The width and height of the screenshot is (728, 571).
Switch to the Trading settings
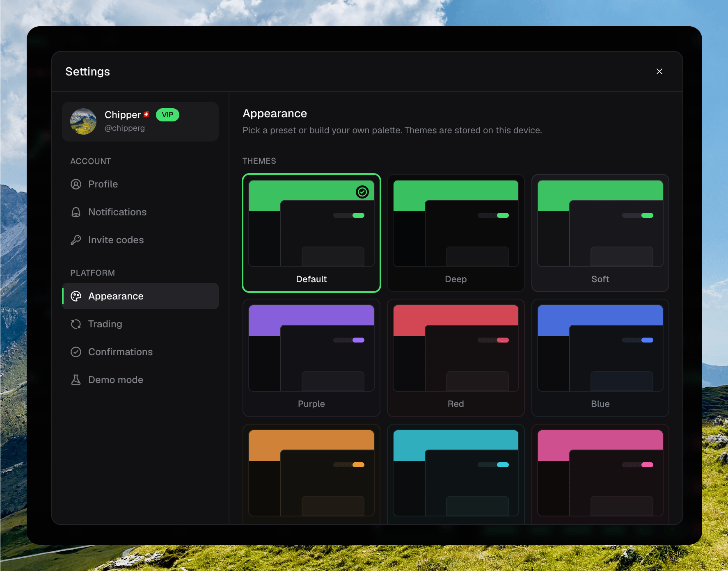(140, 324)
